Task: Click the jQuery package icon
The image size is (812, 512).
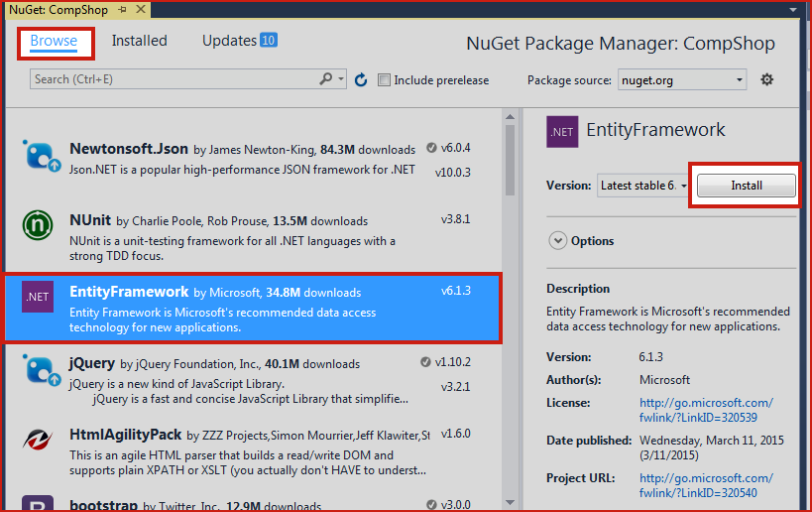Action: [42, 369]
